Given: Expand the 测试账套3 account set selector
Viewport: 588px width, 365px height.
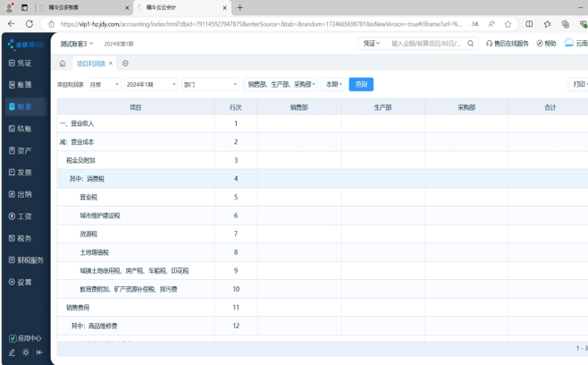Looking at the screenshot, I should [x=77, y=43].
